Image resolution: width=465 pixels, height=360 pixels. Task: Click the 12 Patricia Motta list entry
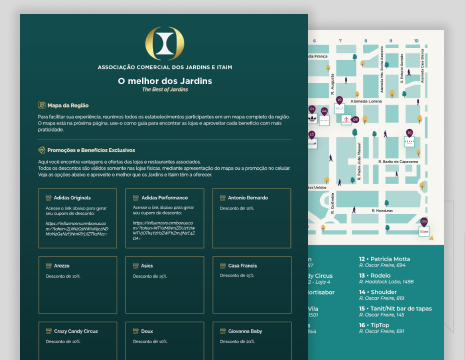point(384,262)
